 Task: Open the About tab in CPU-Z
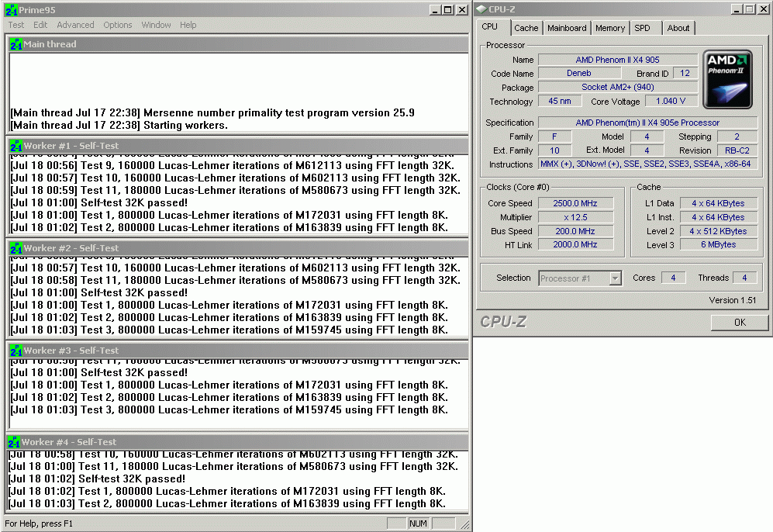pos(678,28)
